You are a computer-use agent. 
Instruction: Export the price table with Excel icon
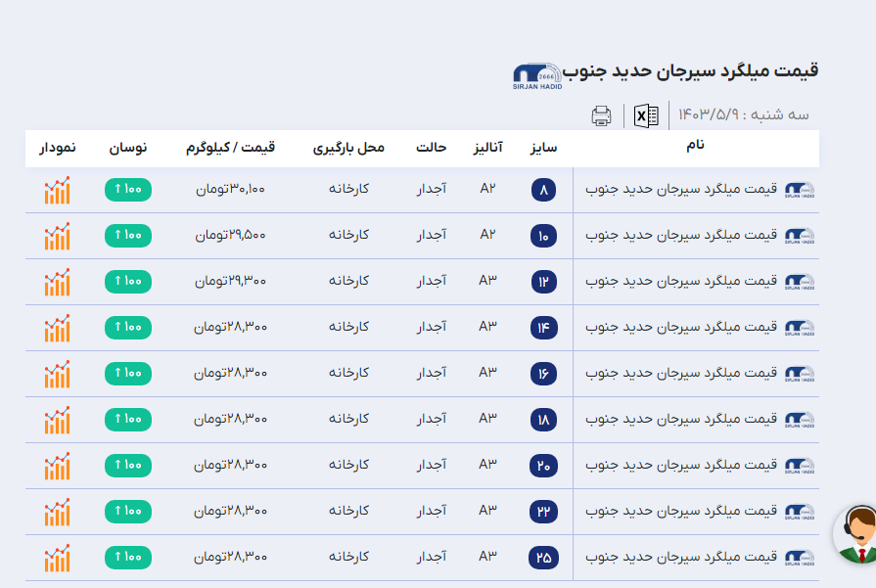646,115
